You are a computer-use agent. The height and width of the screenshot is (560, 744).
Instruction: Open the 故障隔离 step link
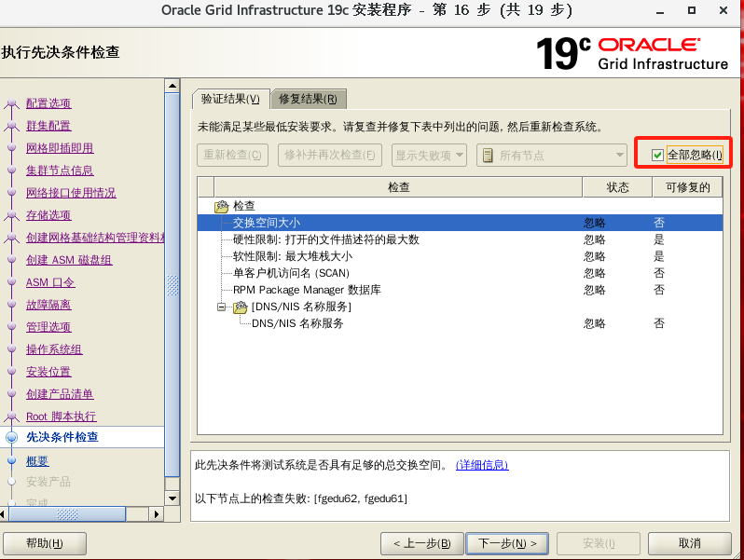tap(48, 305)
